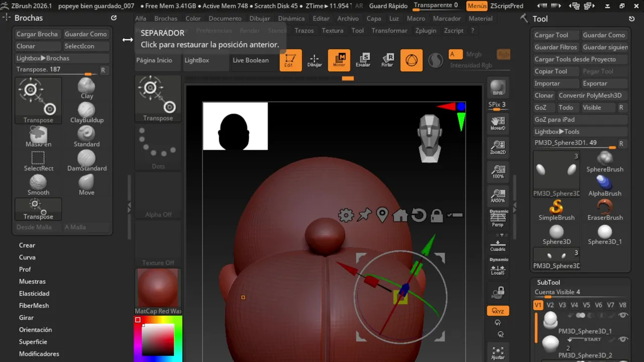Open gizmo customize gear icon
This screenshot has width=644, height=362.
pos(346,215)
